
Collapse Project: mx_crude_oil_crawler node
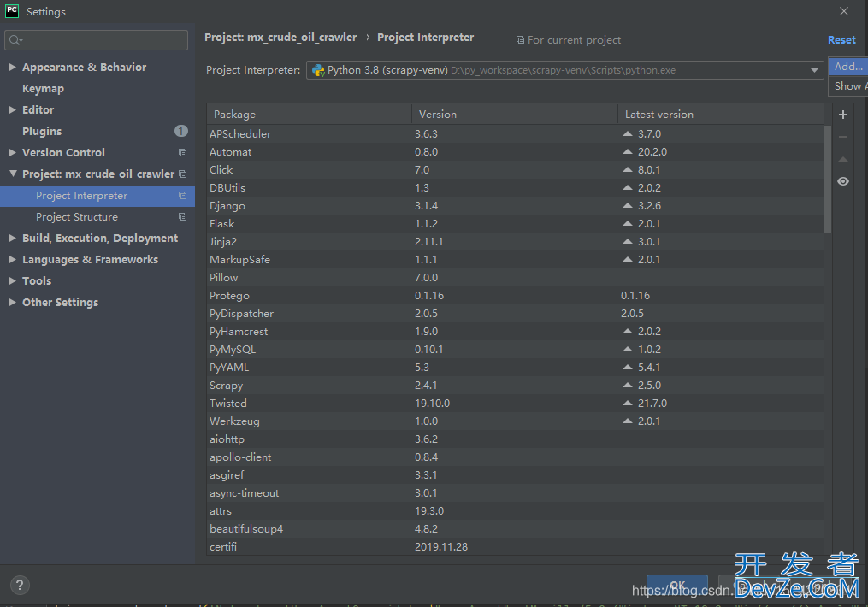[13, 174]
